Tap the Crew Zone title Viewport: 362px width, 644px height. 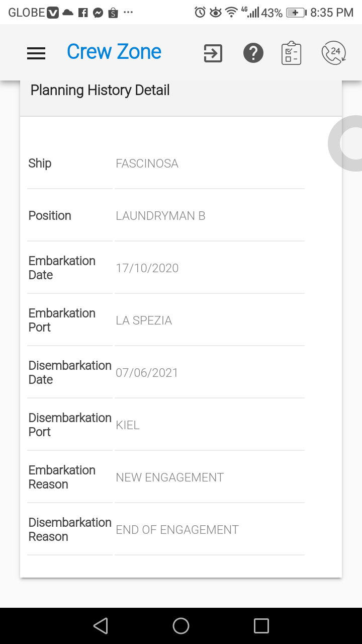114,52
